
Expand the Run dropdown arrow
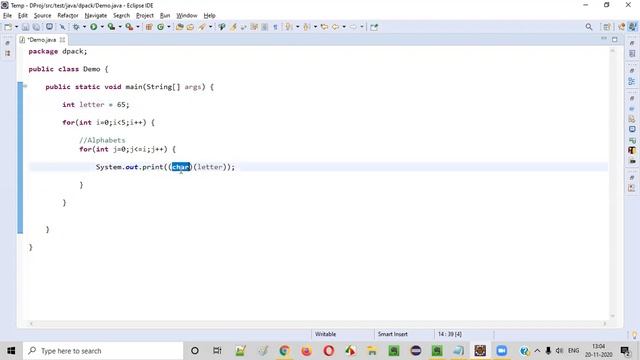coord(102,27)
